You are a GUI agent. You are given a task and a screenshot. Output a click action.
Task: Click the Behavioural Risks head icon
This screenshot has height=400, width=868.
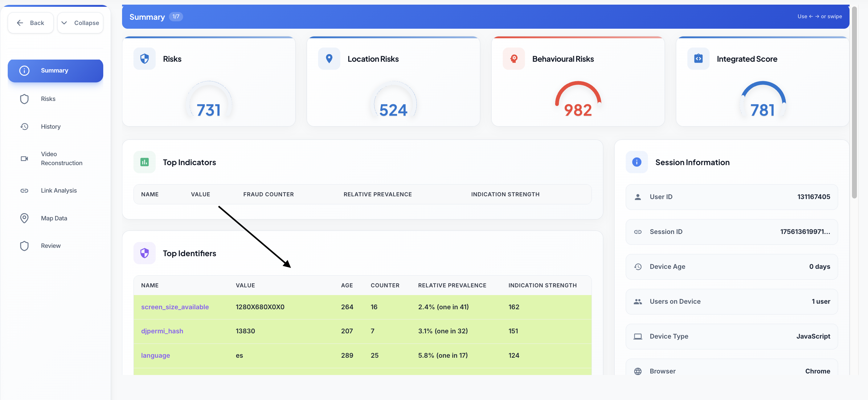514,59
